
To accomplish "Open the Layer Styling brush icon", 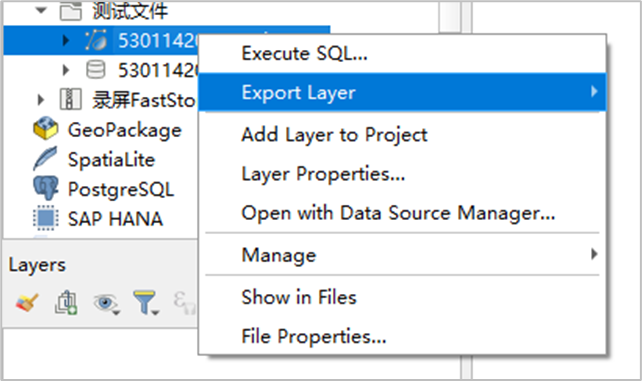I will 27,303.
